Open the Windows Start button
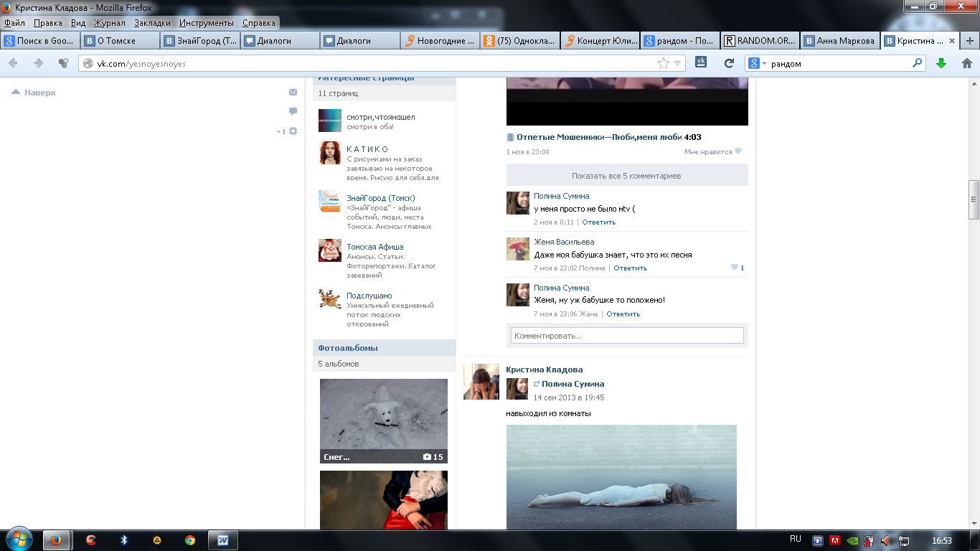Image resolution: width=980 pixels, height=551 pixels. pyautogui.click(x=19, y=540)
